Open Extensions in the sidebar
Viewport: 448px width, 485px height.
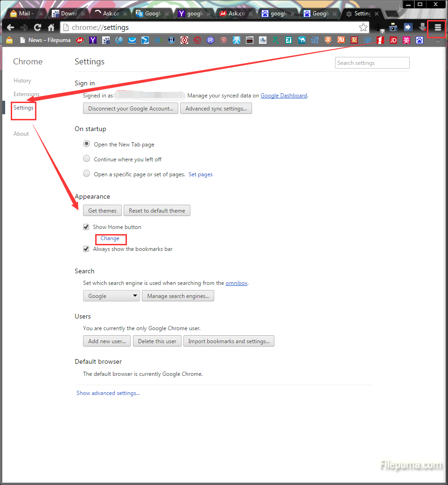click(x=27, y=94)
